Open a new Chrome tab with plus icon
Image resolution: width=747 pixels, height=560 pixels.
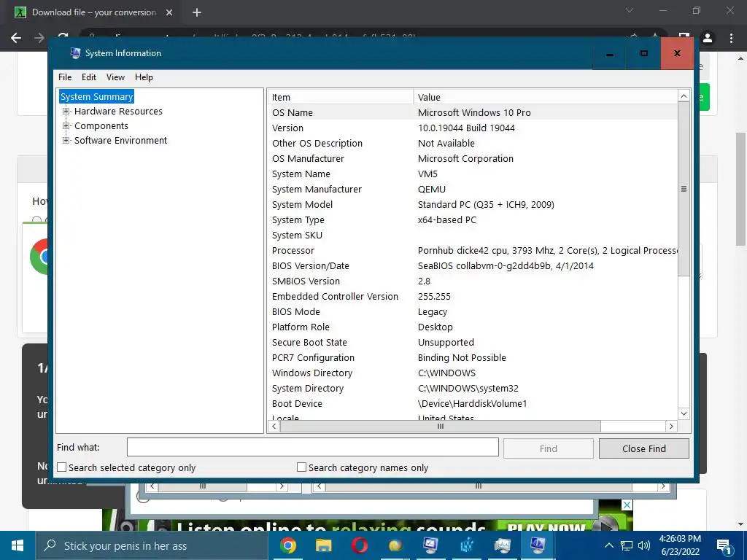pos(197,12)
